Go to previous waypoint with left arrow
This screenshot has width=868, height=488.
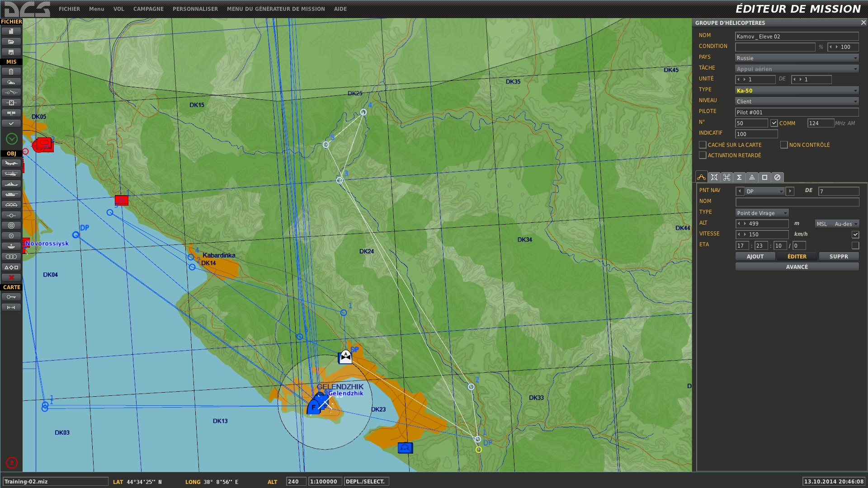[740, 191]
